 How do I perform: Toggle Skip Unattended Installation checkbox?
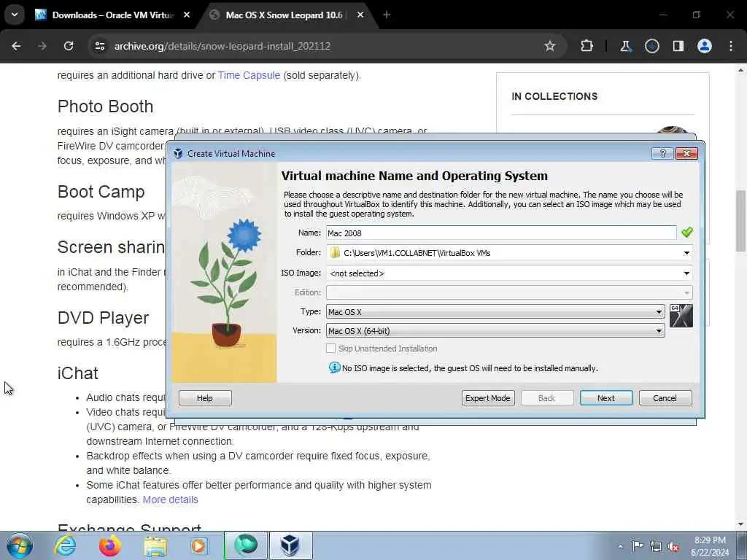330,349
